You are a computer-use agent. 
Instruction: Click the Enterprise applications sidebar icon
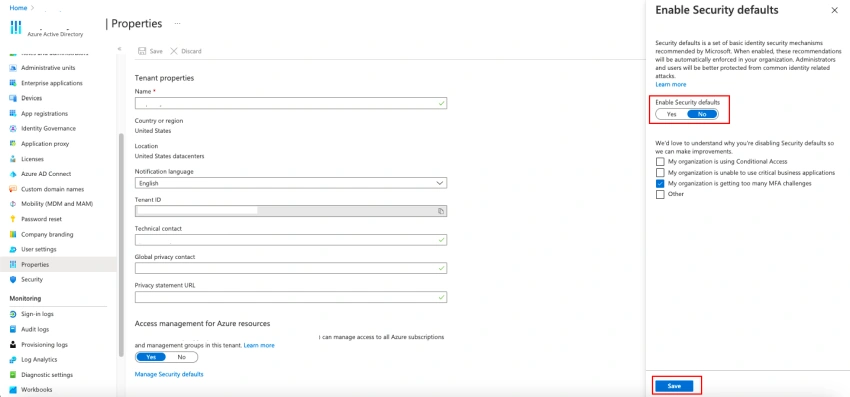point(13,83)
